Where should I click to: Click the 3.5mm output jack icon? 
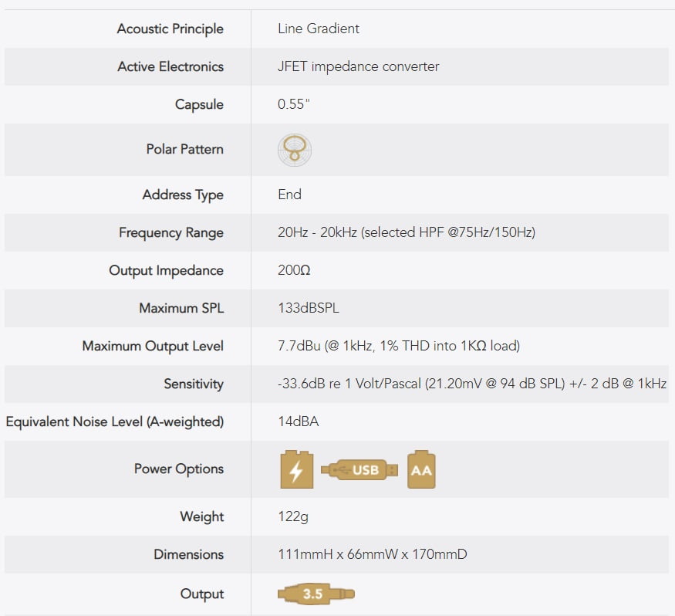[x=316, y=594]
